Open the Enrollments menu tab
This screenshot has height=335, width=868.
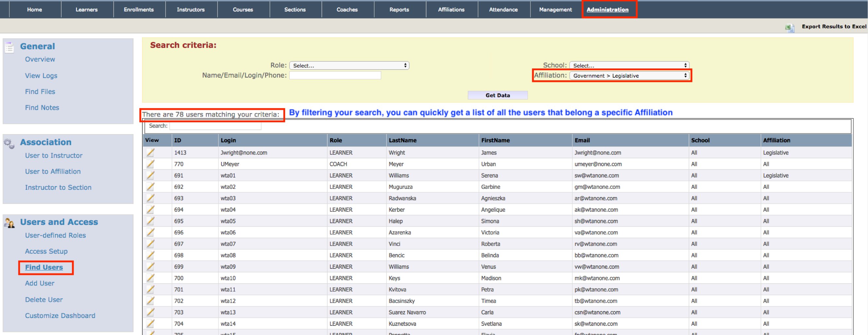click(x=138, y=10)
